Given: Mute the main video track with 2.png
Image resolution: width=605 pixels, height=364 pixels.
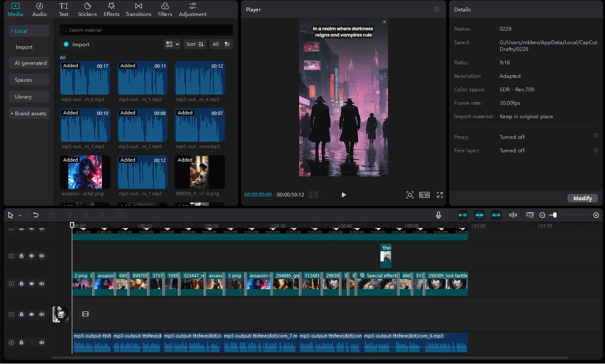Looking at the screenshot, I should tap(42, 284).
